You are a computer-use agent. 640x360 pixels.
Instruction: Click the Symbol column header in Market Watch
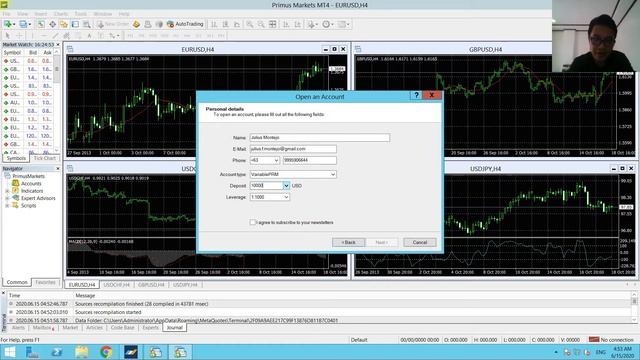point(12,53)
